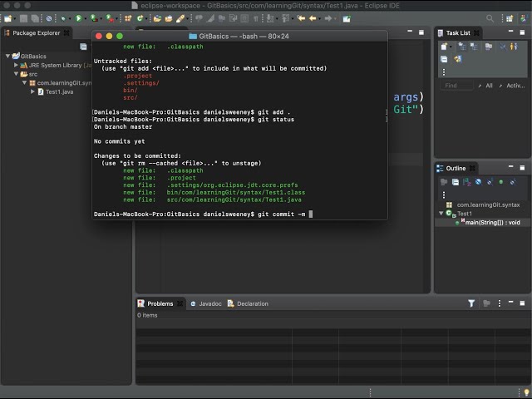Click the magnifier Quick Access search icon
The height and width of the screenshot is (399, 532).
tap(490, 18)
